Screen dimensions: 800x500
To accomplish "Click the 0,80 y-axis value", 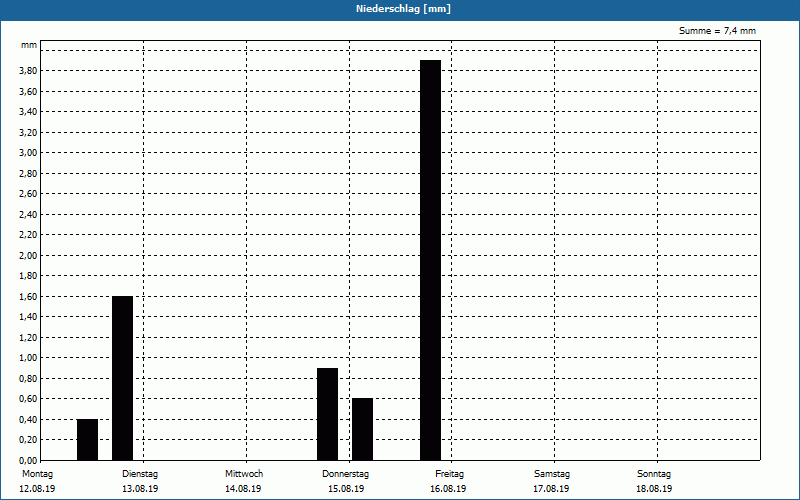I will coord(28,379).
